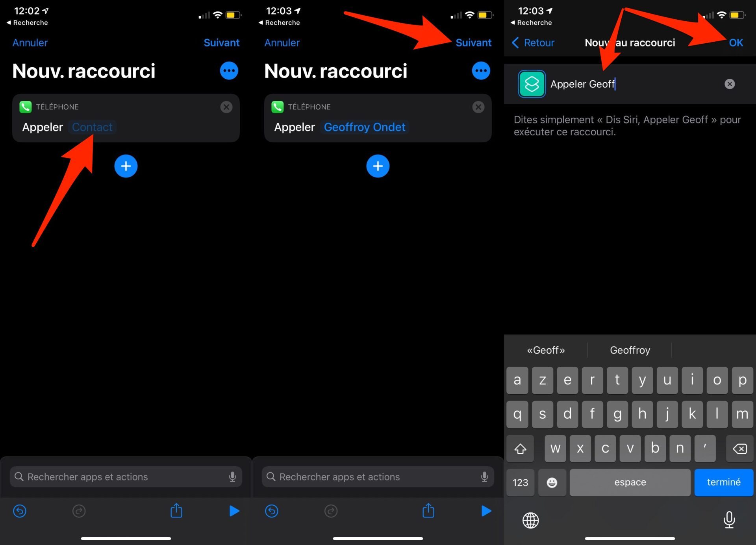756x545 pixels.
Task: Tap the 'm' key
Action: (742, 414)
